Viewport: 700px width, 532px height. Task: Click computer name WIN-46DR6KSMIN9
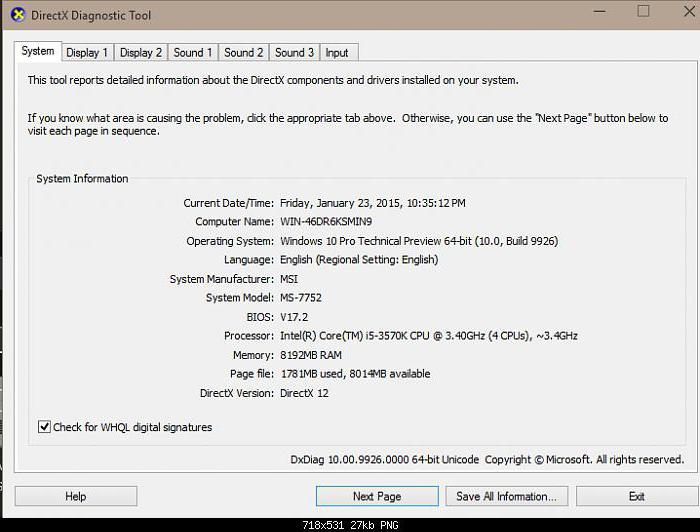click(x=326, y=221)
